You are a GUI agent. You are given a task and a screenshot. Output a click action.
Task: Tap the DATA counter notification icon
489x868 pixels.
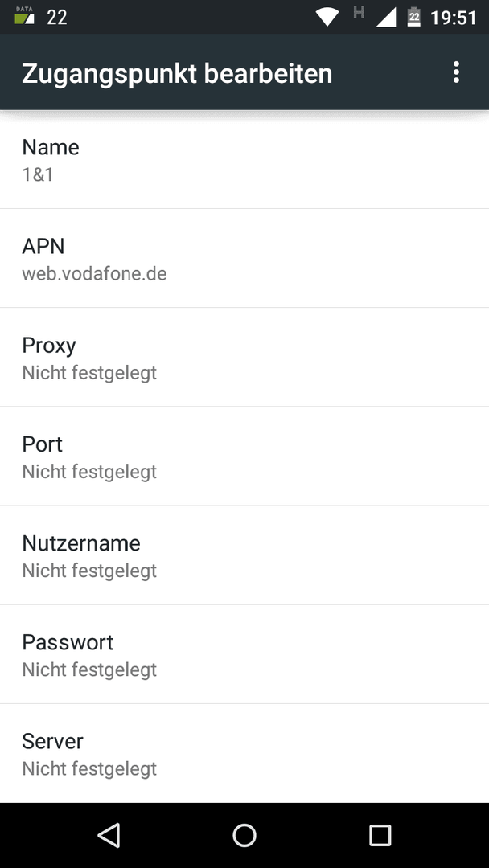pos(24,16)
